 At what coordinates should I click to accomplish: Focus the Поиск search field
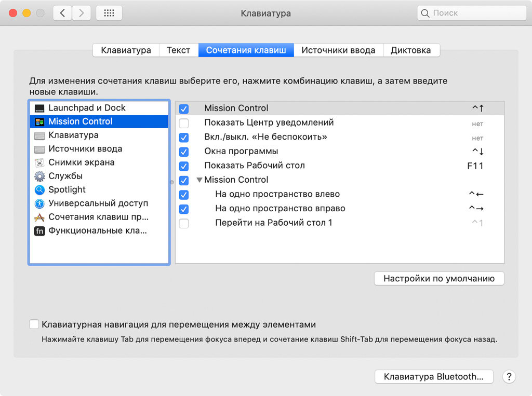(472, 13)
